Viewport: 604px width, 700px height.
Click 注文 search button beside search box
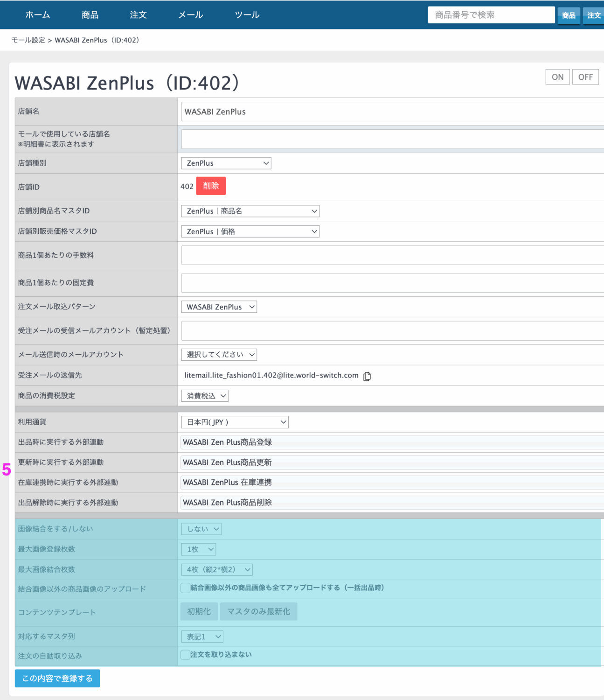pos(593,15)
